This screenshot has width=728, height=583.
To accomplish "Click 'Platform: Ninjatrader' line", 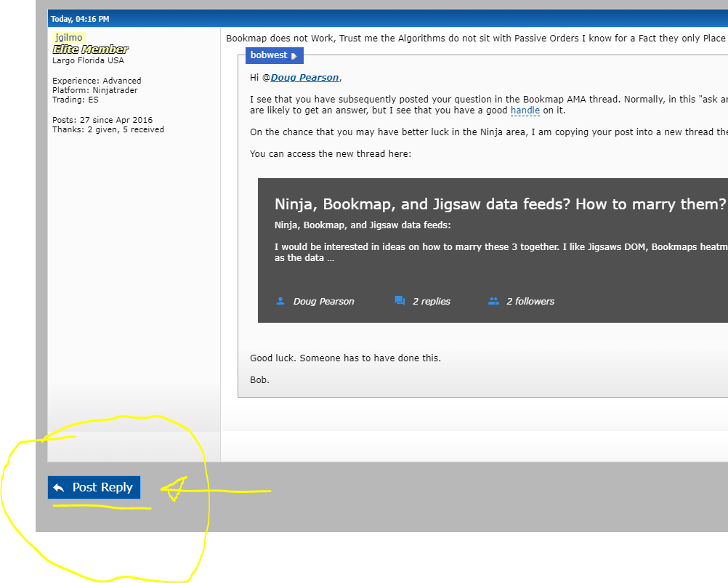I will 95,90.
